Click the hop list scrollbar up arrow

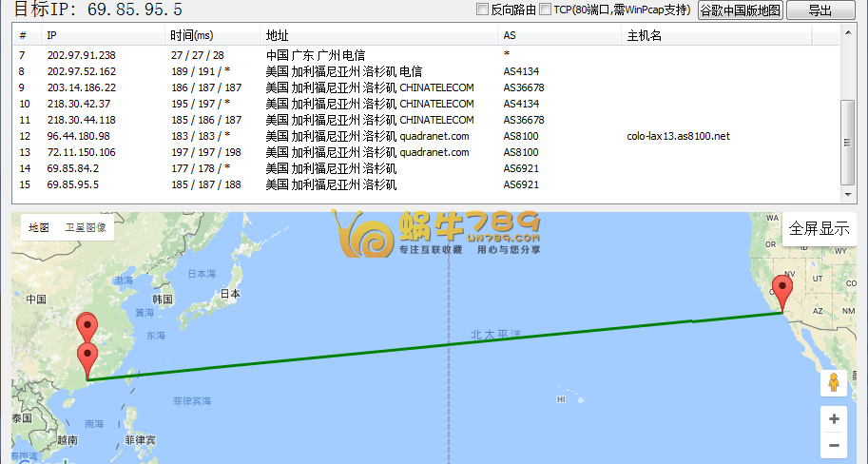(x=849, y=31)
